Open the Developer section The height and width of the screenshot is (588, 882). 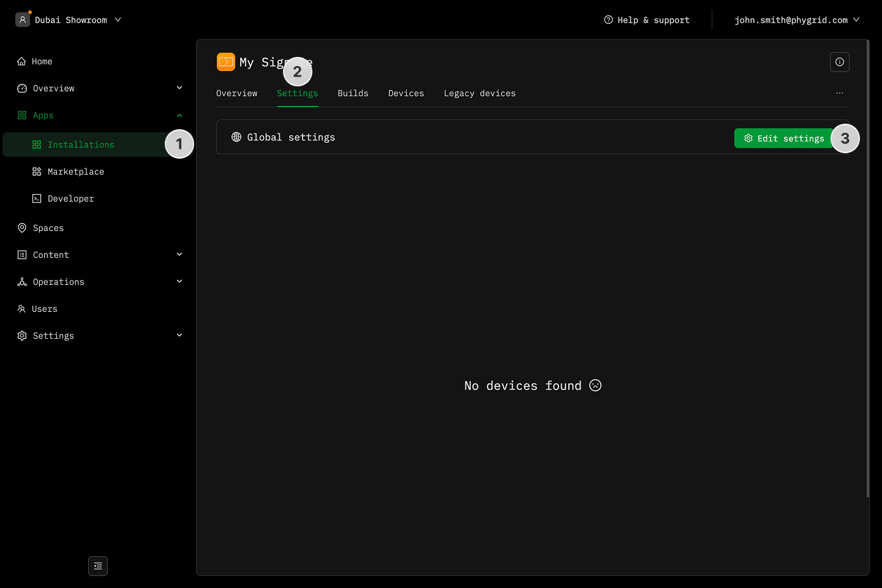[70, 198]
